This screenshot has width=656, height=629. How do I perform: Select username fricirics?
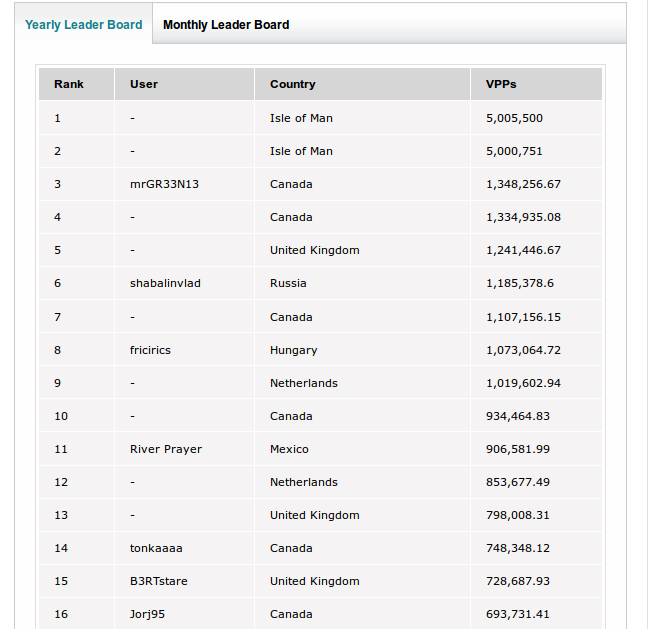point(150,350)
